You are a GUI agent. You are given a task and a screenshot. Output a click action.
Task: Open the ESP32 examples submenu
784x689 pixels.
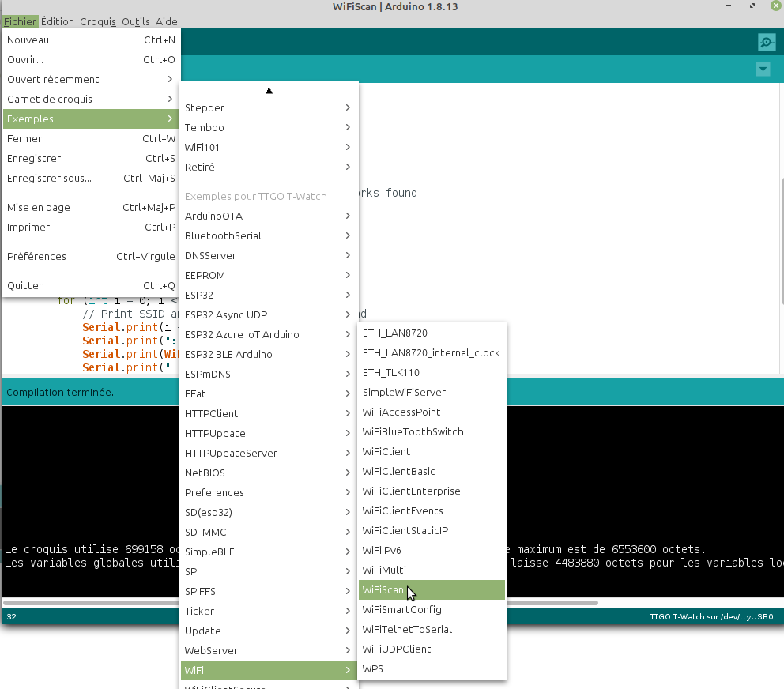click(x=269, y=295)
